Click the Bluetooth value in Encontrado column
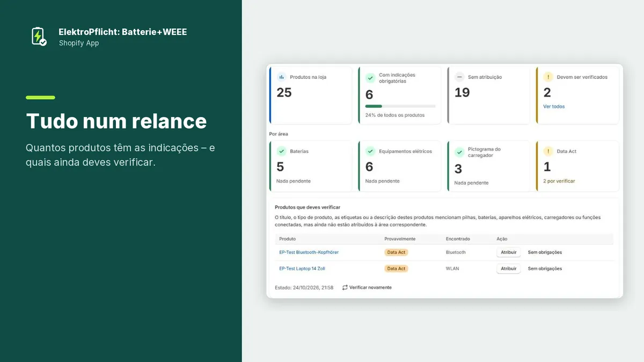This screenshot has width=644, height=362. pyautogui.click(x=456, y=252)
